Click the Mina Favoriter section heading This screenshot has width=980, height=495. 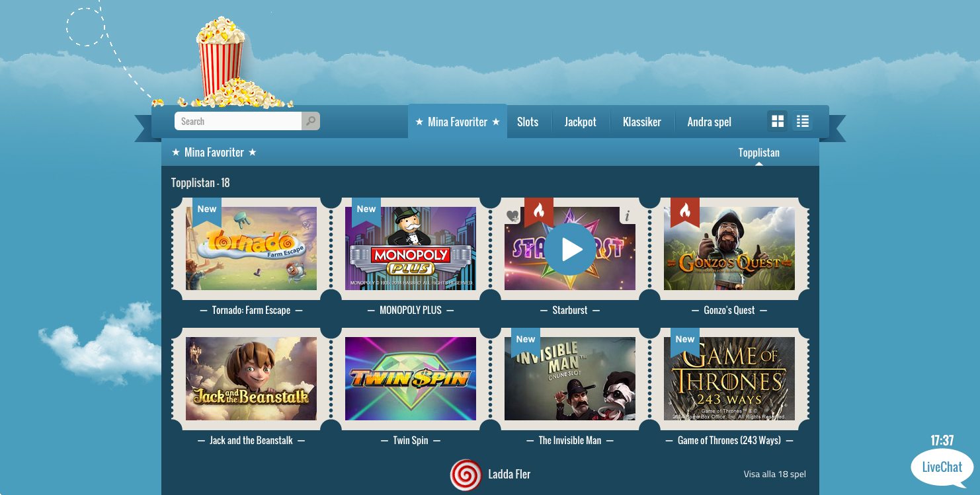(x=214, y=153)
